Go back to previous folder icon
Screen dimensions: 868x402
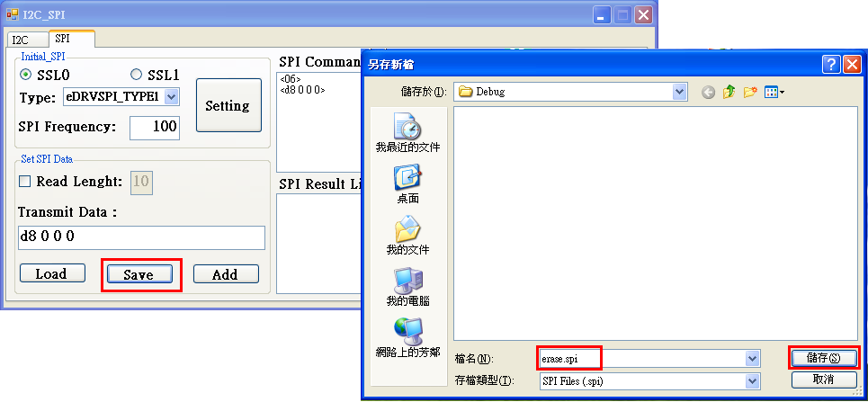tap(708, 93)
